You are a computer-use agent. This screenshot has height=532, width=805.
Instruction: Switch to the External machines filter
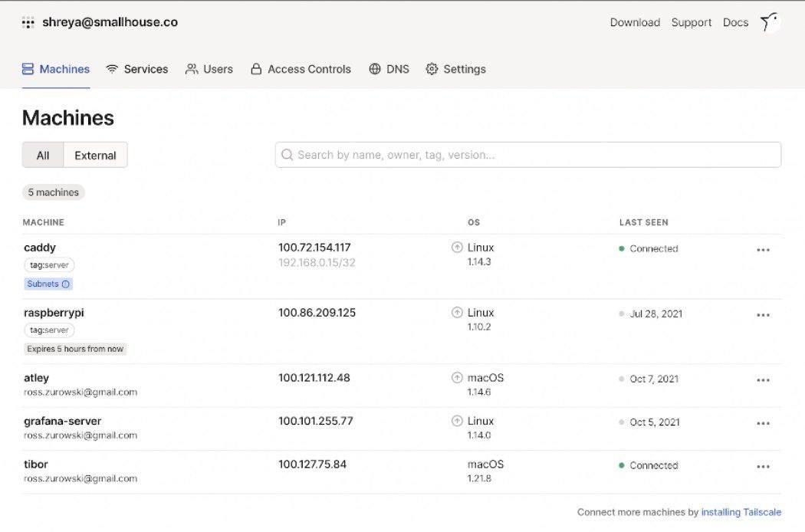tap(94, 154)
